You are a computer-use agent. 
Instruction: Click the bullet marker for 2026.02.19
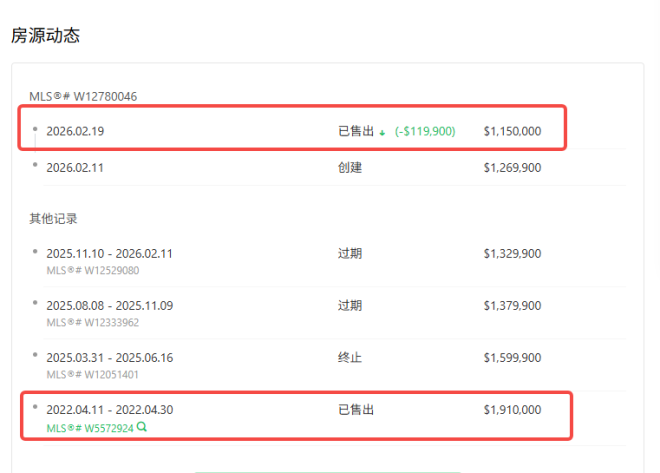coord(35,129)
